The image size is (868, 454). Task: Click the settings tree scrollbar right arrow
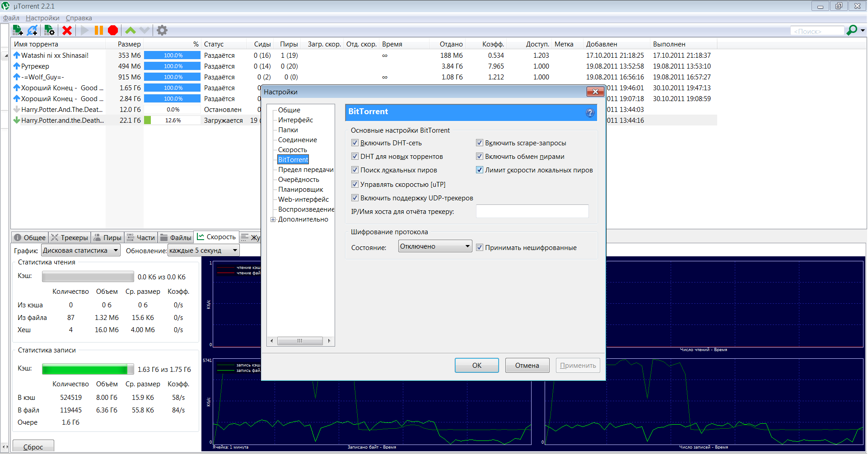click(x=329, y=341)
